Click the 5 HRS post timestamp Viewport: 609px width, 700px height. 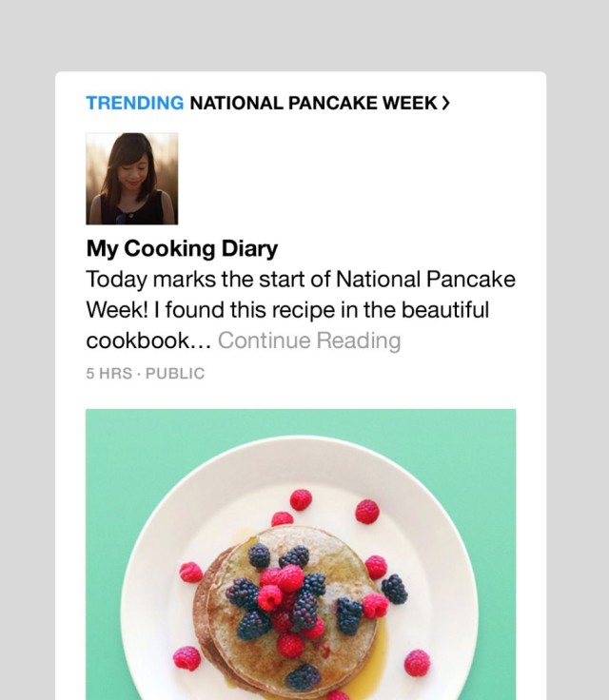pyautogui.click(x=108, y=374)
